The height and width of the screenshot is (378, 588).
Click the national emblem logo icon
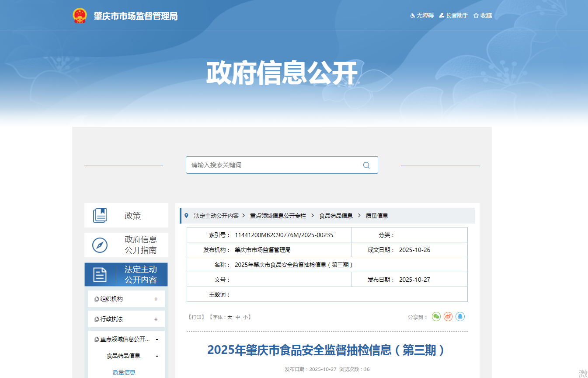tap(80, 16)
